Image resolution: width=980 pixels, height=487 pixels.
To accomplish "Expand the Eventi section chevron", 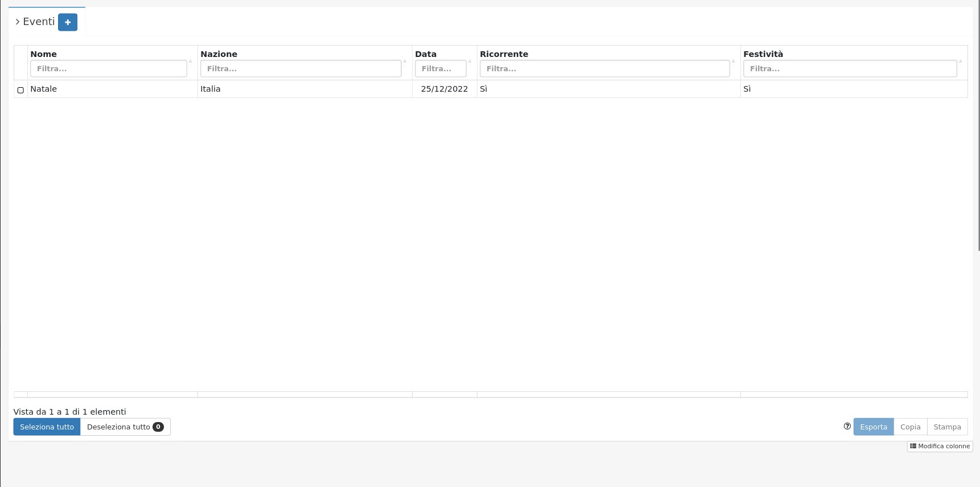I will point(18,22).
